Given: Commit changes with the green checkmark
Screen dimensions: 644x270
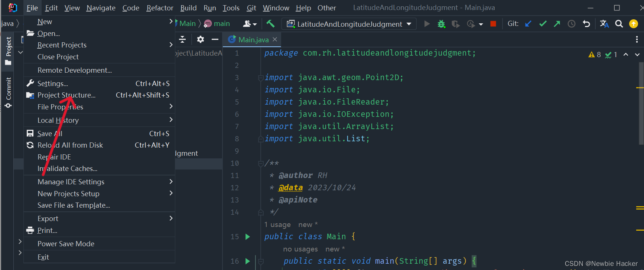Looking at the screenshot, I should 543,24.
